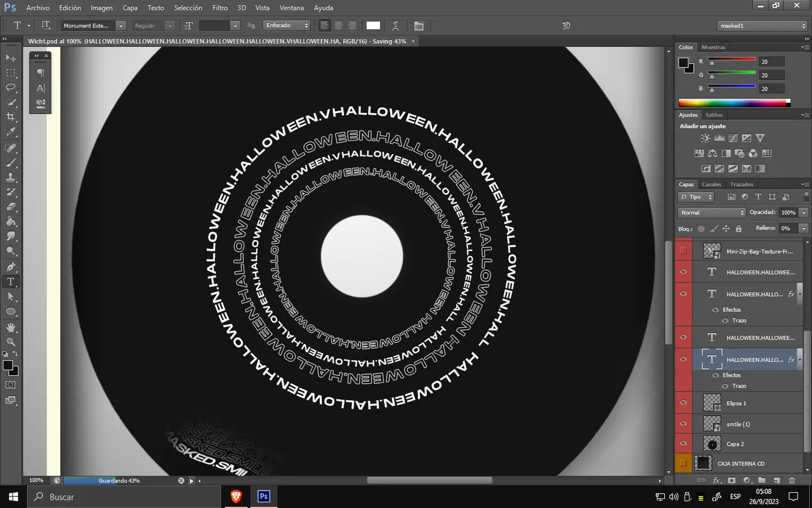Open the Relleno slider dropdown arrow

(804, 228)
